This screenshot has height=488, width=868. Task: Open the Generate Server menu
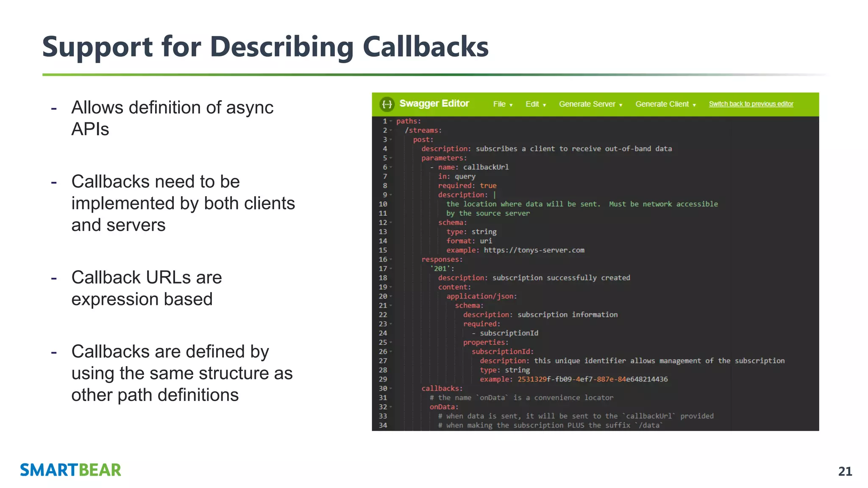[590, 104]
